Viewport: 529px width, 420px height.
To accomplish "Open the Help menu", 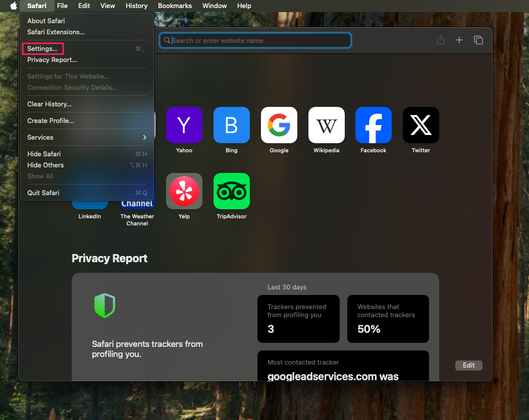I will click(x=244, y=6).
